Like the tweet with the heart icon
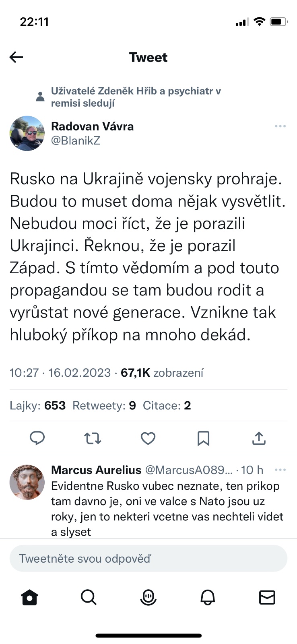297x644 pixels. (148, 438)
